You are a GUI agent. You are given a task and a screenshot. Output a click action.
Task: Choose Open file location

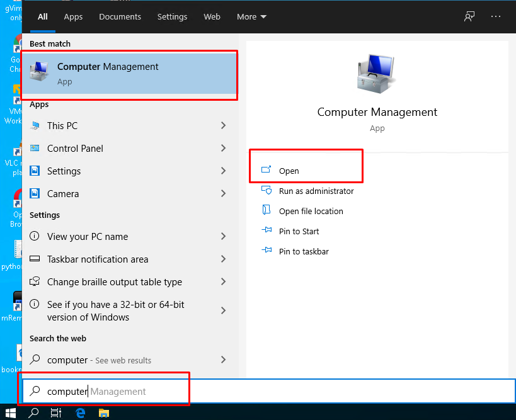click(x=311, y=211)
